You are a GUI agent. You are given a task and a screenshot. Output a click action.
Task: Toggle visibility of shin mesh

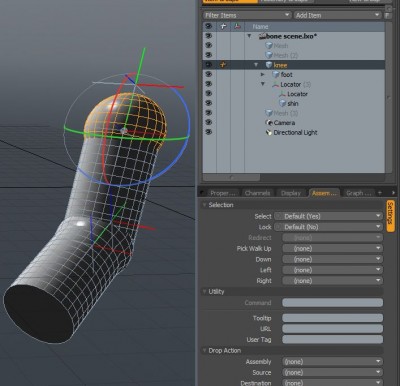click(209, 103)
